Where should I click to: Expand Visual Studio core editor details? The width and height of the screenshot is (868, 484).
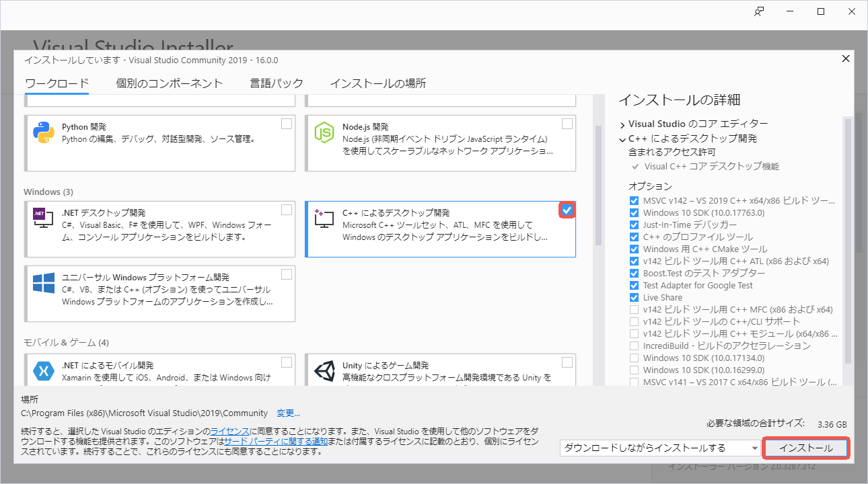tap(622, 124)
